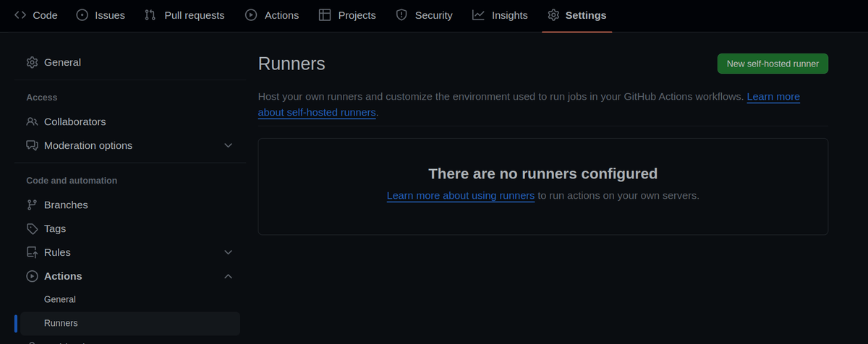
Task: Click the Settings gear icon in top bar
Action: pos(553,15)
